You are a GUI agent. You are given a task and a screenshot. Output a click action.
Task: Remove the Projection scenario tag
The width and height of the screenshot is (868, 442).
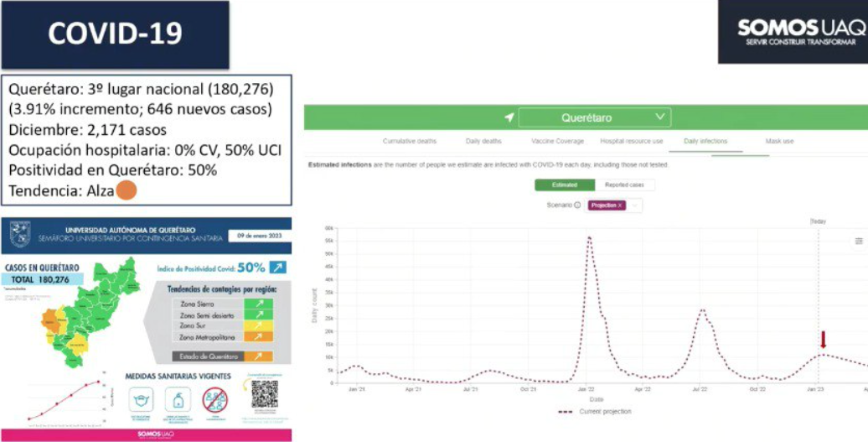tap(620, 205)
